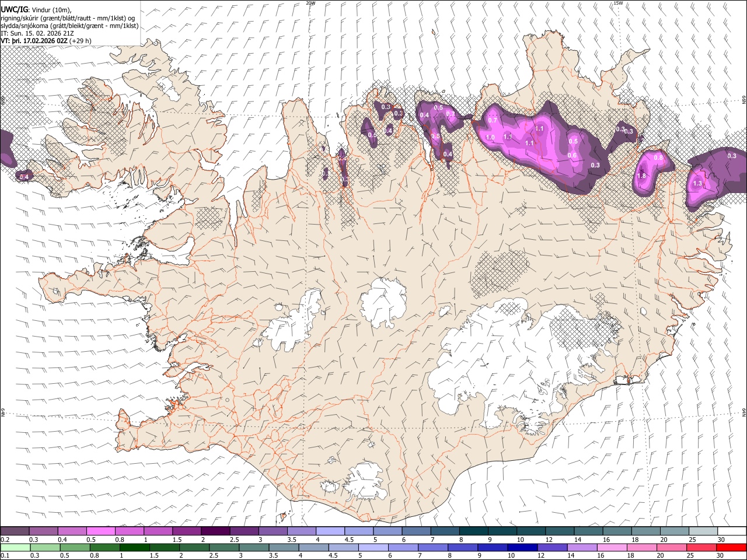The height and width of the screenshot is (560, 747).
Task: Click the 'slydda/snjókoma' legend description line
Action: (x=69, y=26)
